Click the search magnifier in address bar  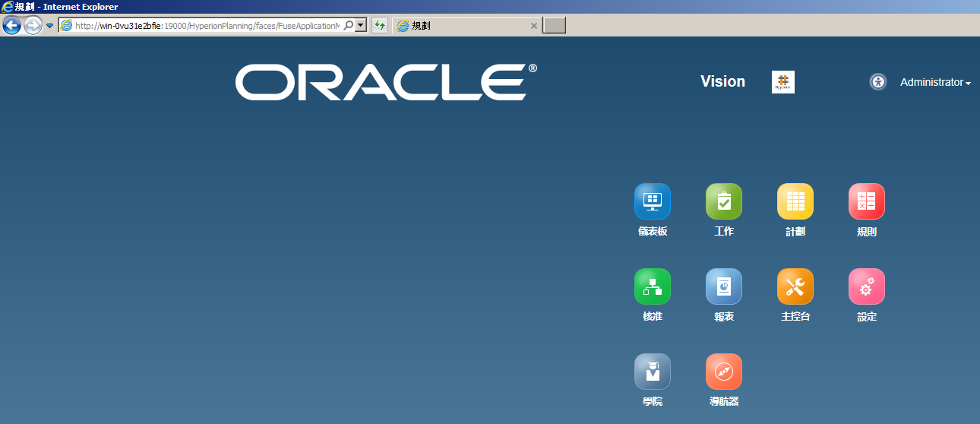click(x=349, y=26)
